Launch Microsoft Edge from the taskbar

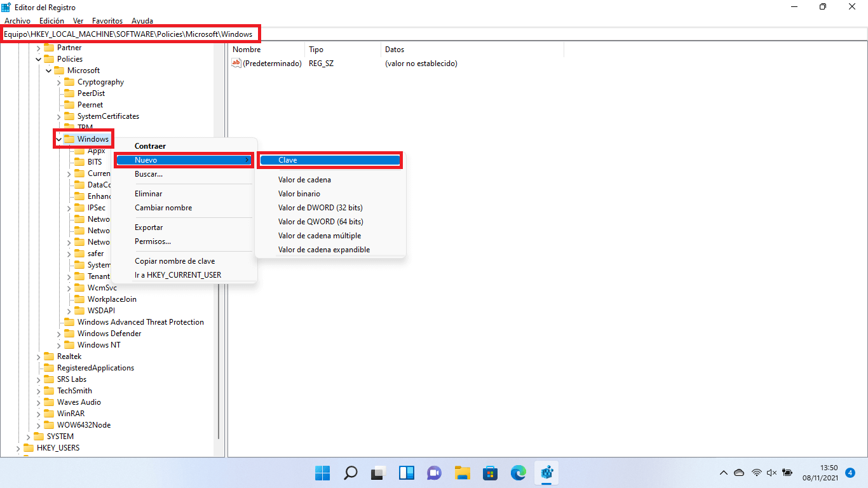pos(518,473)
